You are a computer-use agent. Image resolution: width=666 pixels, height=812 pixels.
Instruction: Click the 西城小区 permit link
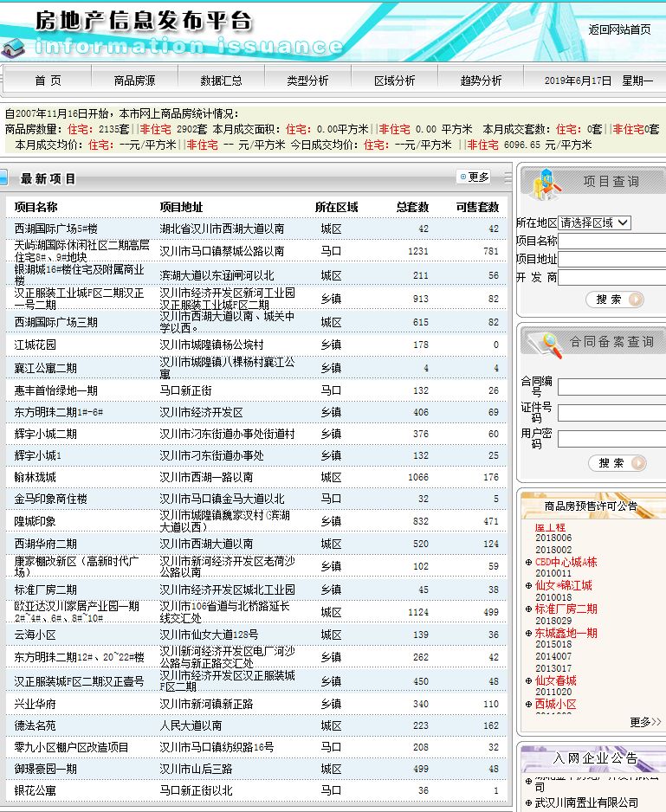(x=556, y=705)
